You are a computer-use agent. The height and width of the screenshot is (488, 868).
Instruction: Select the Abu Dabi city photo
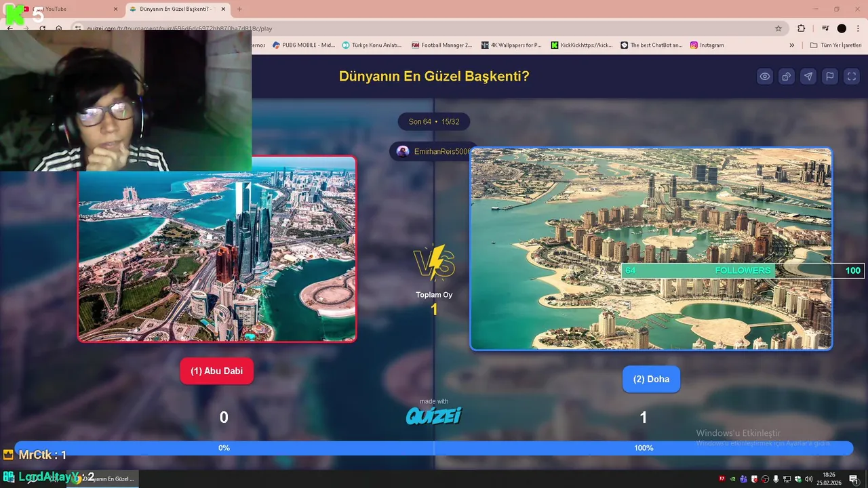[x=217, y=249]
